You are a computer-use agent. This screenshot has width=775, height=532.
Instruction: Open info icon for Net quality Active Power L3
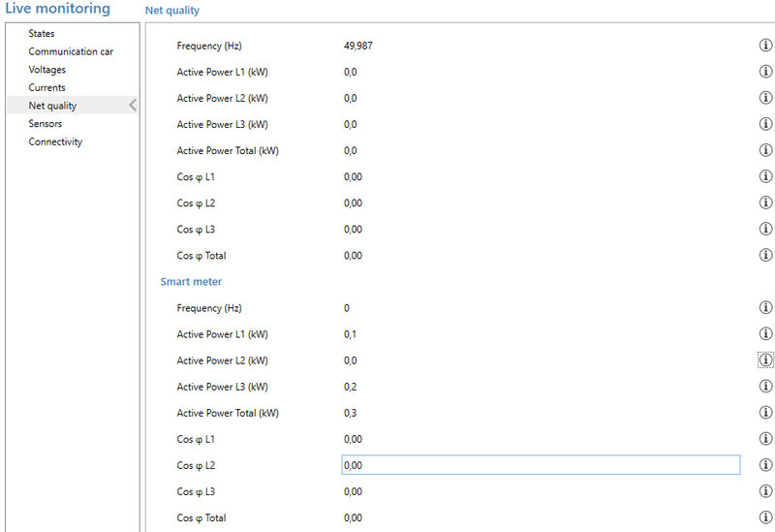[765, 124]
